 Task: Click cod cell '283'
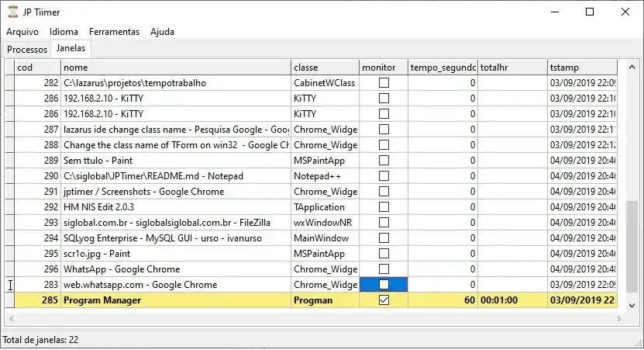[x=38, y=285]
